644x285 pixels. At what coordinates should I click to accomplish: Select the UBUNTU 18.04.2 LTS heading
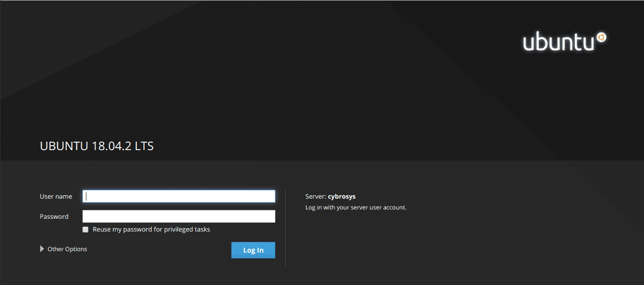tap(97, 146)
